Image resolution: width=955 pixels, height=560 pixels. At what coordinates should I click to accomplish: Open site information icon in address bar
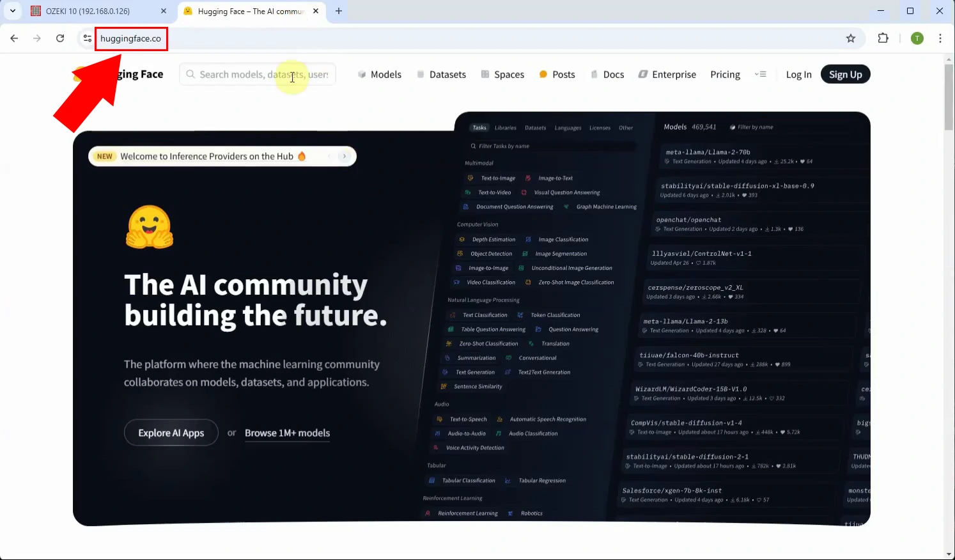(88, 38)
